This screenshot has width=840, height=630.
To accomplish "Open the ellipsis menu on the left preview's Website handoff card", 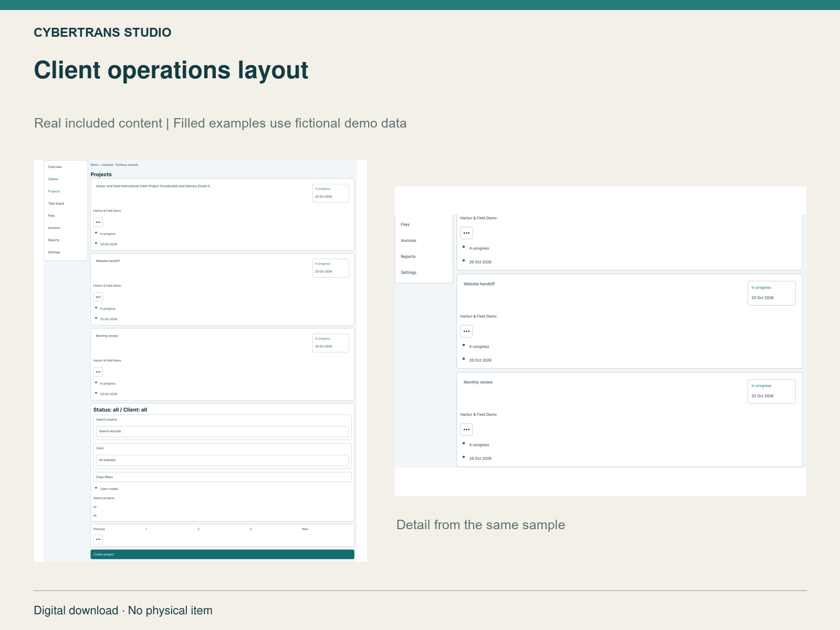I will coord(98,297).
